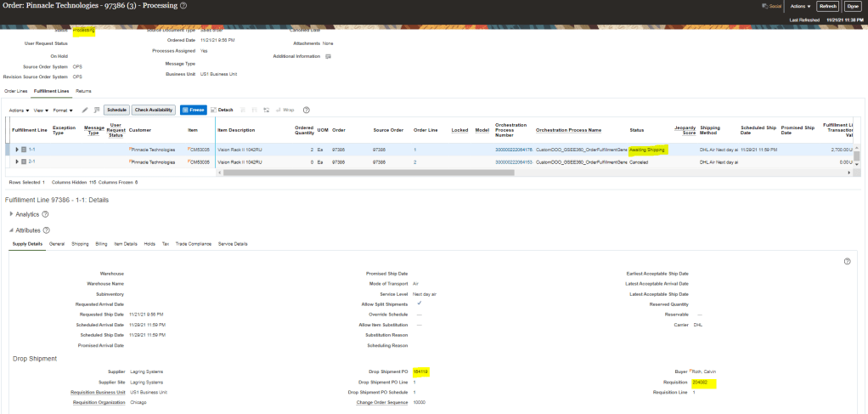Click the Detach table icon
This screenshot has width=868, height=414.
click(221, 110)
